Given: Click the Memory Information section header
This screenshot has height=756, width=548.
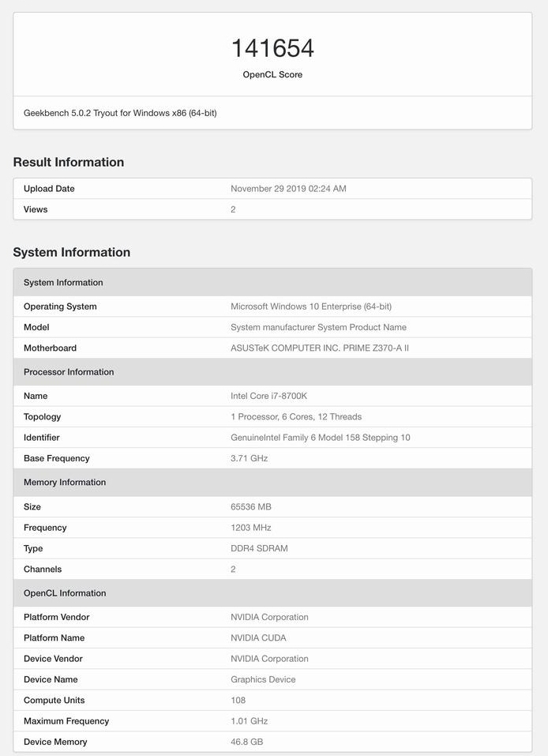Looking at the screenshot, I should click(272, 482).
